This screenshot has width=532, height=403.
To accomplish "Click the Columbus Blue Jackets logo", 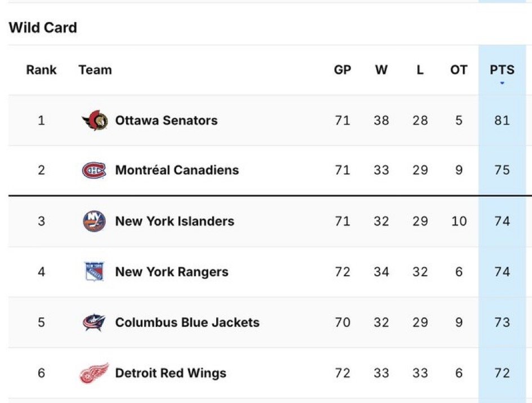I will click(94, 322).
